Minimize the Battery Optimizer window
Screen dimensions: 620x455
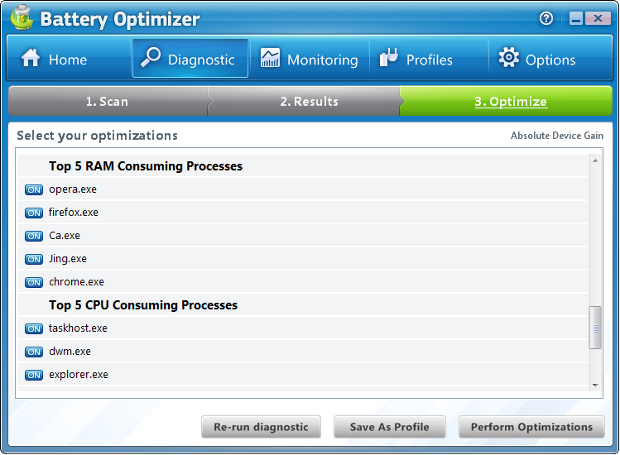(x=576, y=18)
